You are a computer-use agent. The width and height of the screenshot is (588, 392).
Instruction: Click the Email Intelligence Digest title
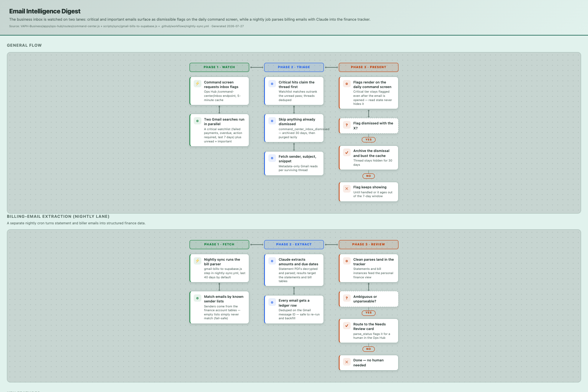pos(45,11)
